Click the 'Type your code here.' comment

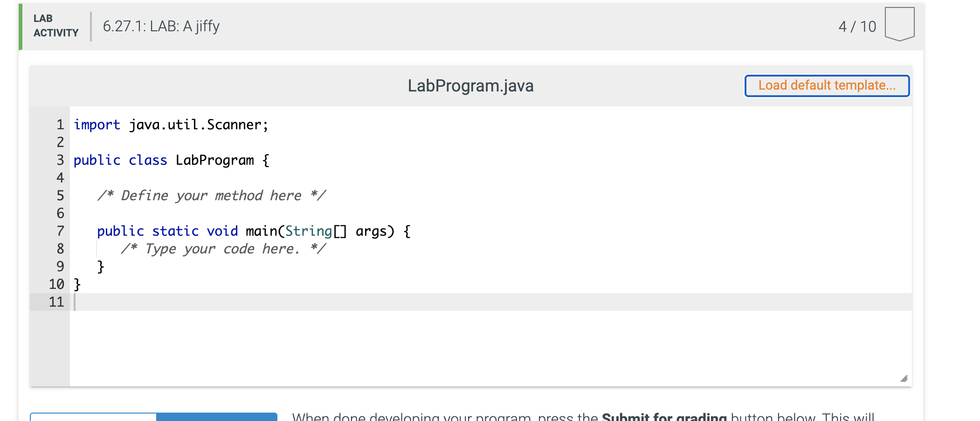pyautogui.click(x=223, y=249)
